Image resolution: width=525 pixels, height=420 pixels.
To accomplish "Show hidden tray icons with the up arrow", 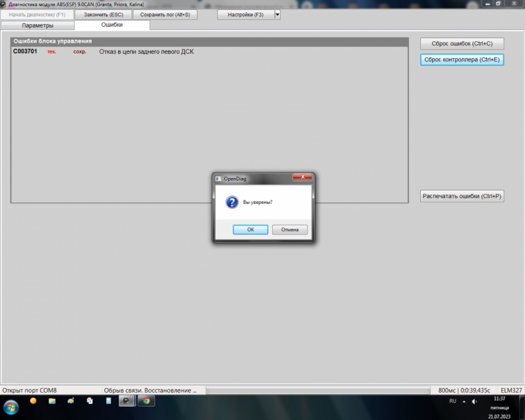I will 464,402.
